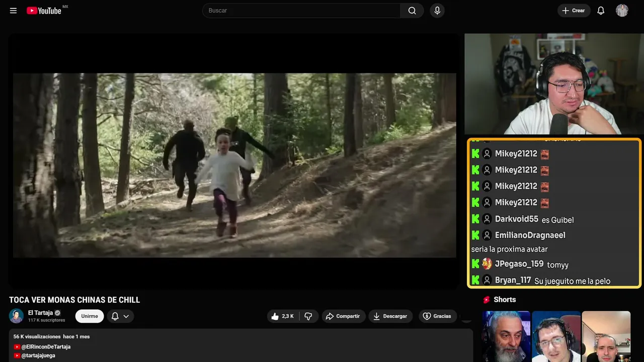This screenshot has height=362, width=644.
Task: Open the middle Shorts thumbnail, headphones and glasses
Action: click(556, 336)
